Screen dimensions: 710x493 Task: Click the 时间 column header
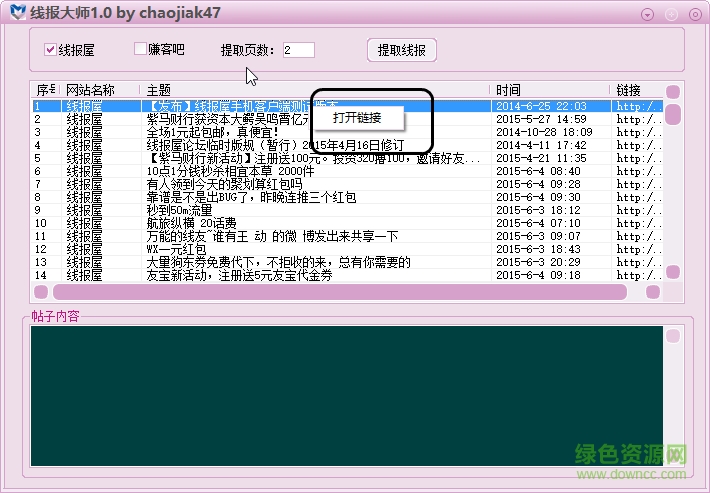tap(550, 90)
